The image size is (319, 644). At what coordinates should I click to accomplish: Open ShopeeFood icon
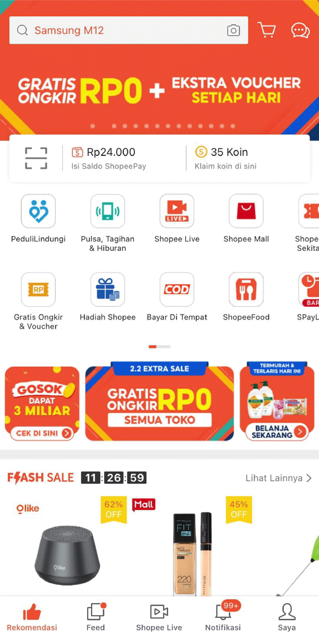(x=246, y=289)
